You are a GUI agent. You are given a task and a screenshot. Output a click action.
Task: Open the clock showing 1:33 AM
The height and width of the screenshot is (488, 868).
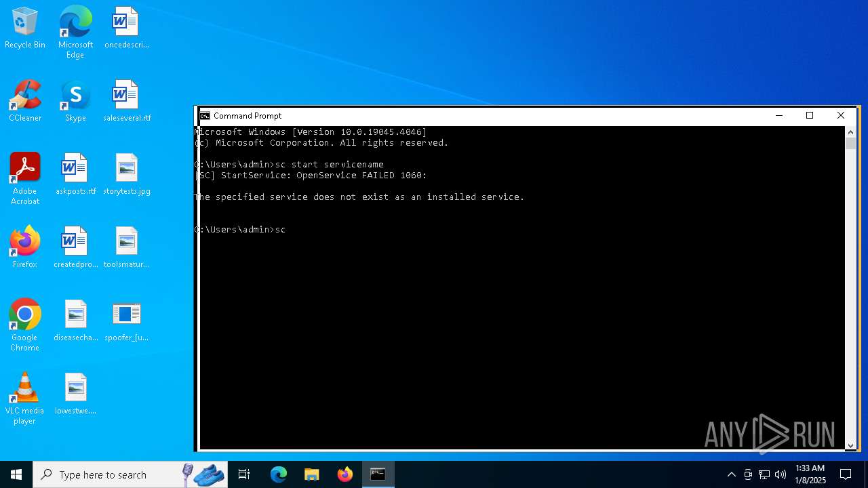pos(810,474)
